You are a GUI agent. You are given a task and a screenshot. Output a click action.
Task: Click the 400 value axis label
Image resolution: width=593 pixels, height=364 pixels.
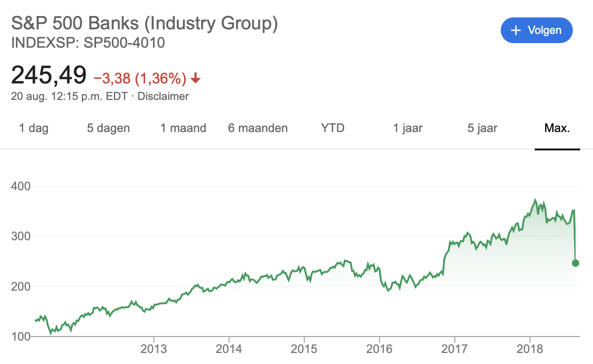[21, 187]
